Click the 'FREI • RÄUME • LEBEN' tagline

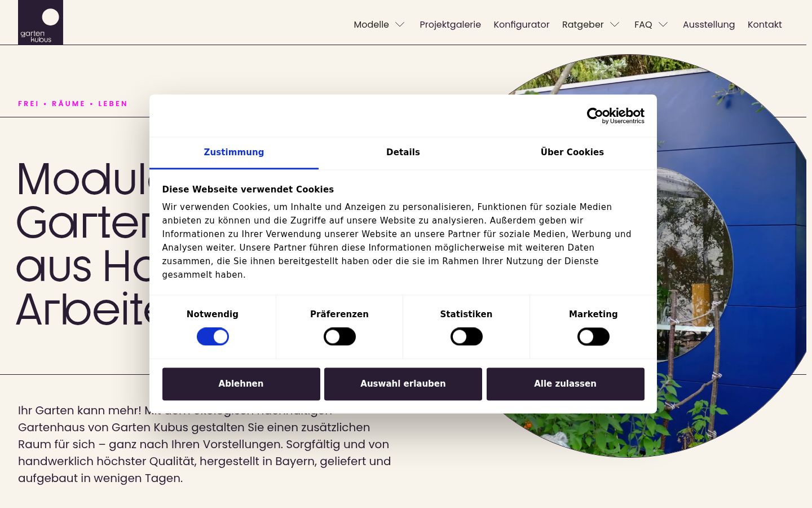click(73, 104)
